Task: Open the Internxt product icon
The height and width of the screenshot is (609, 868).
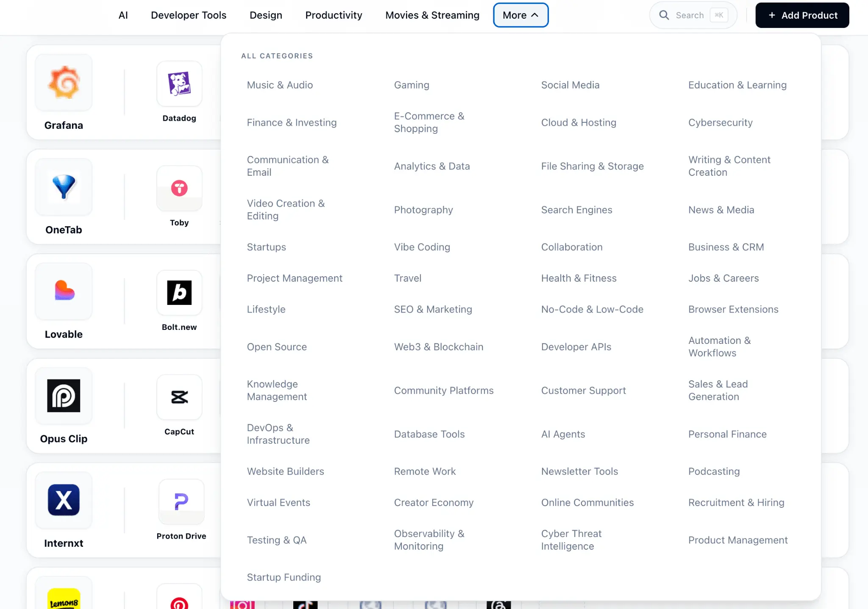Action: (64, 500)
